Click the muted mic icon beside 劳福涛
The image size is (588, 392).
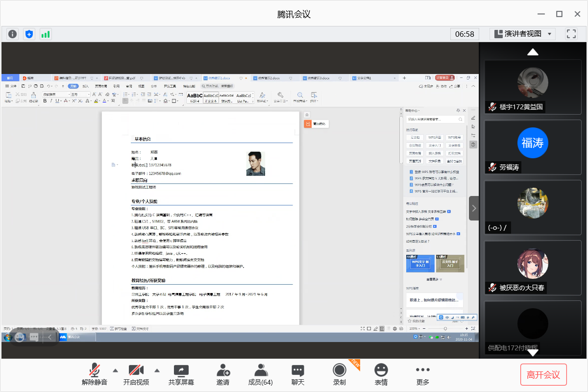coord(492,167)
